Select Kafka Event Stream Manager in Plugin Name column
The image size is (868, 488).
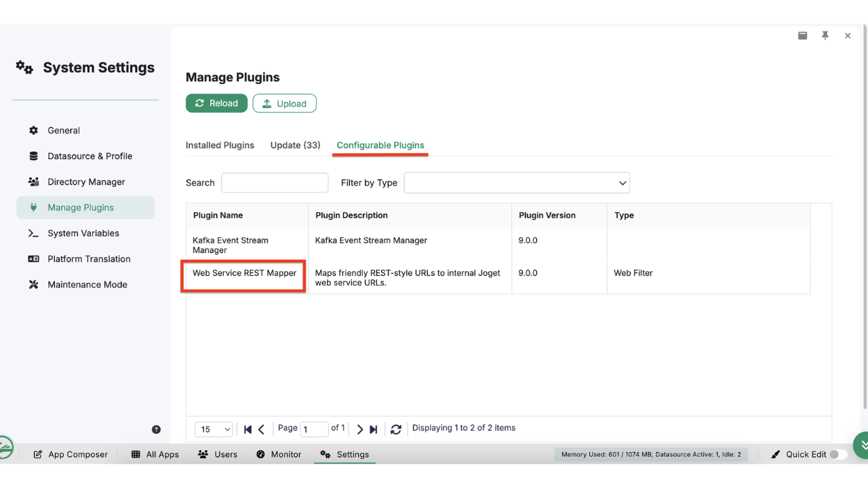(x=231, y=245)
